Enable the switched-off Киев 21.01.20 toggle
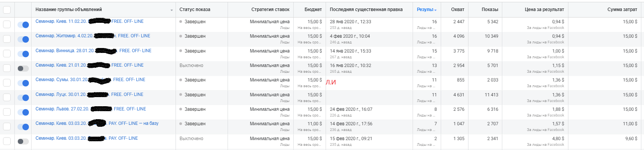Viewport: 644px width, 150px height. pyautogui.click(x=23, y=69)
